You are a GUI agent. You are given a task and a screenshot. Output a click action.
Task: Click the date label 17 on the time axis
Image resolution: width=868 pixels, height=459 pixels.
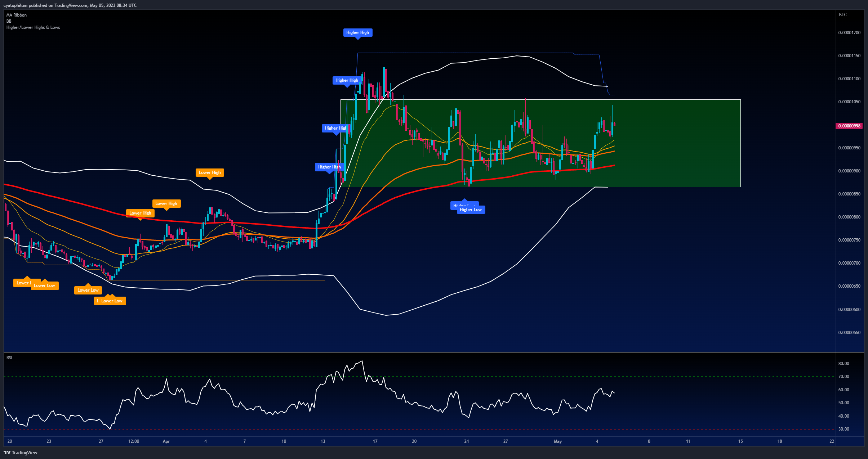point(375,441)
